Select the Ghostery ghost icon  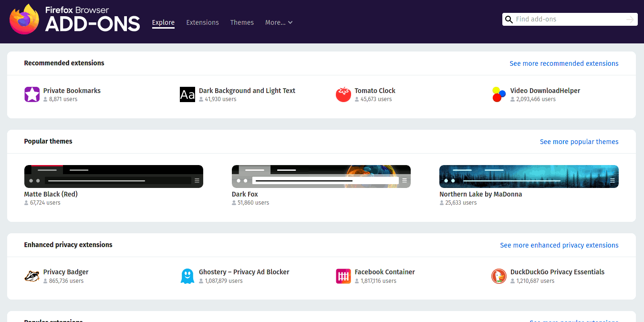pyautogui.click(x=187, y=276)
